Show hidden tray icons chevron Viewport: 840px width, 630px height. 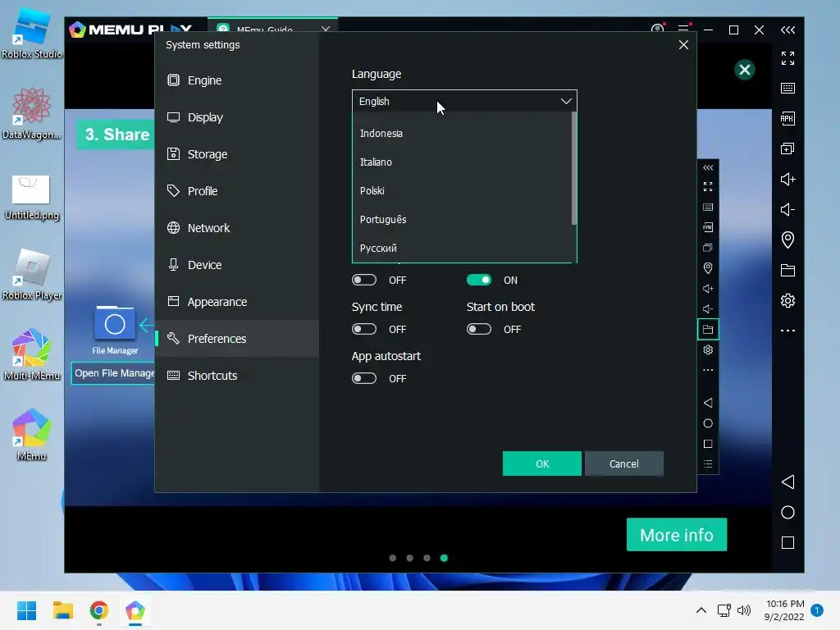[701, 610]
